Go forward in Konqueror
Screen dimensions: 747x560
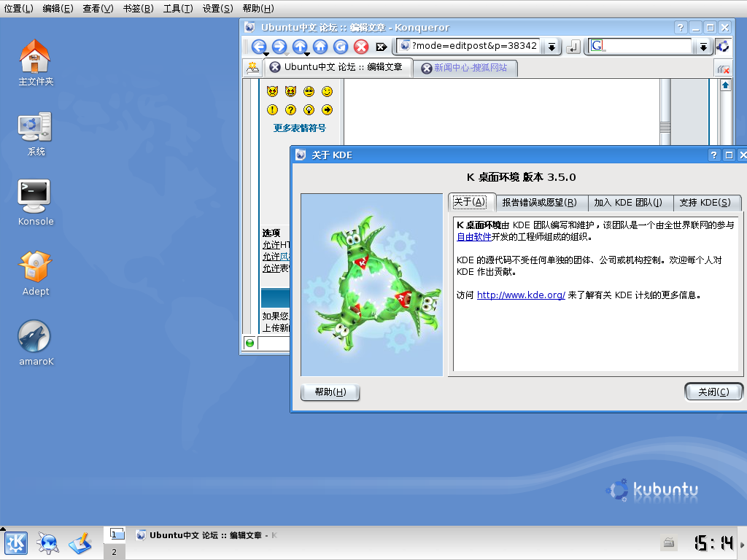click(x=279, y=46)
